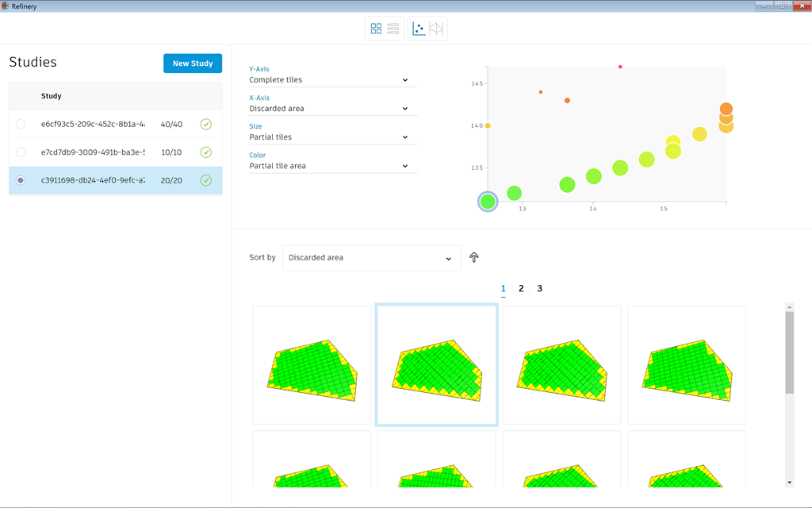Select the scatter plot chart view

[419, 29]
